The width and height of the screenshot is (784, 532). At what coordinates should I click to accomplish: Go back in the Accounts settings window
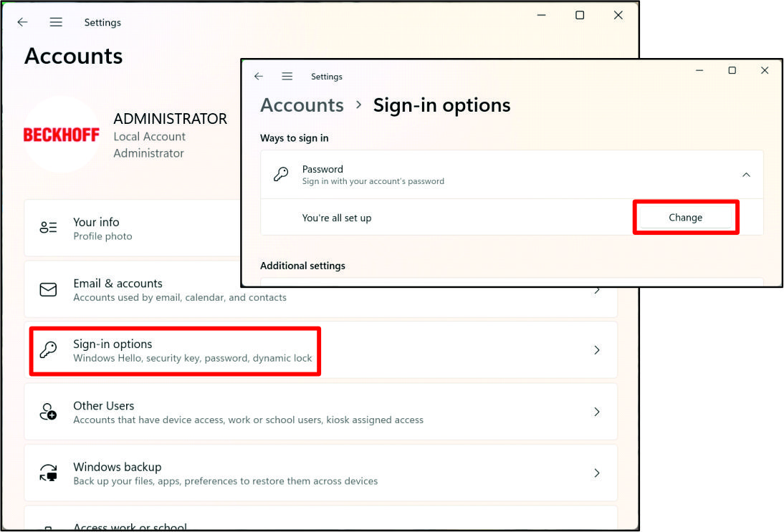[x=22, y=22]
